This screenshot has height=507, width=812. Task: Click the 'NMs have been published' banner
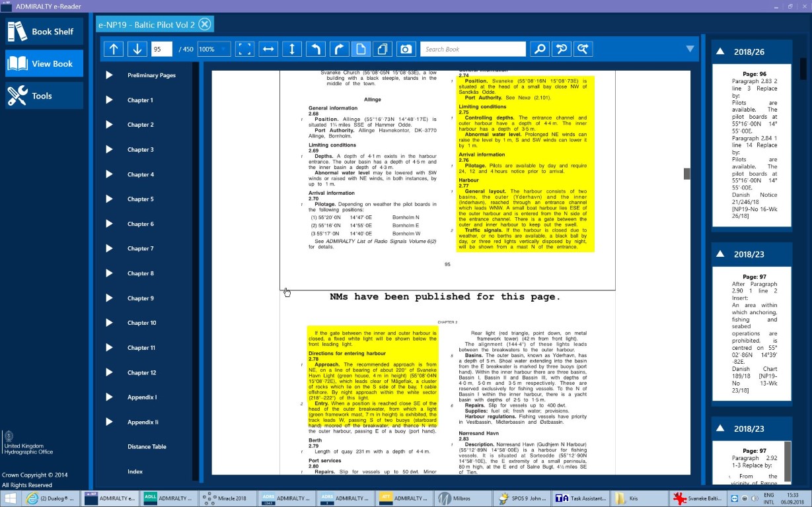point(445,297)
